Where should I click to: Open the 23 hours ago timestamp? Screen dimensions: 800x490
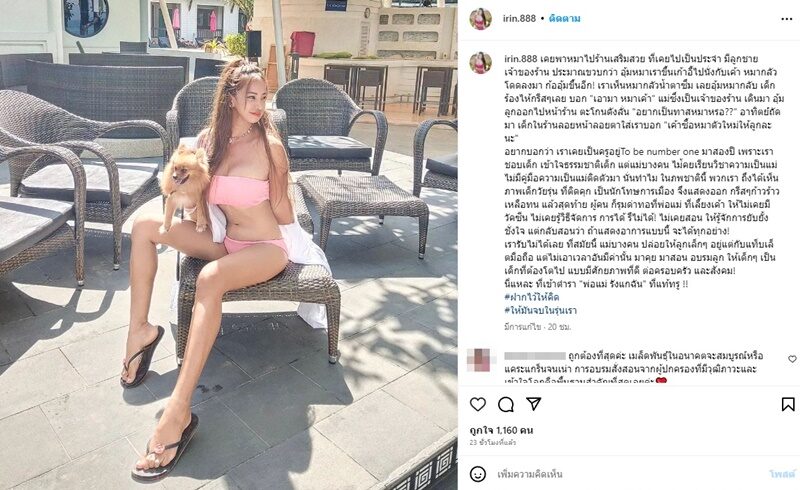pos(492,442)
